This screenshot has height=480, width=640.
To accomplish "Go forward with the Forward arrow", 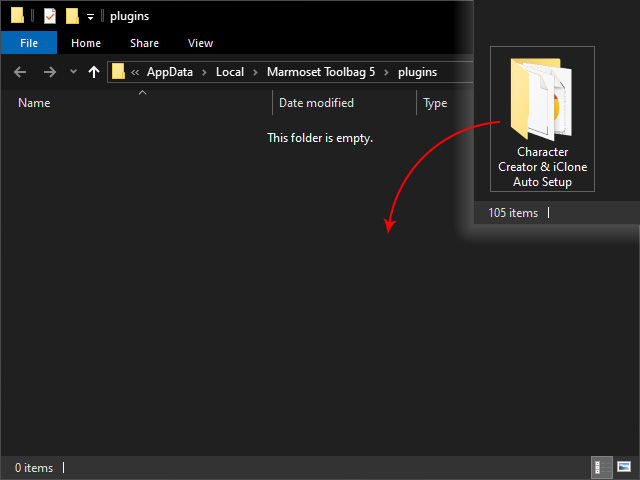I will [x=50, y=72].
